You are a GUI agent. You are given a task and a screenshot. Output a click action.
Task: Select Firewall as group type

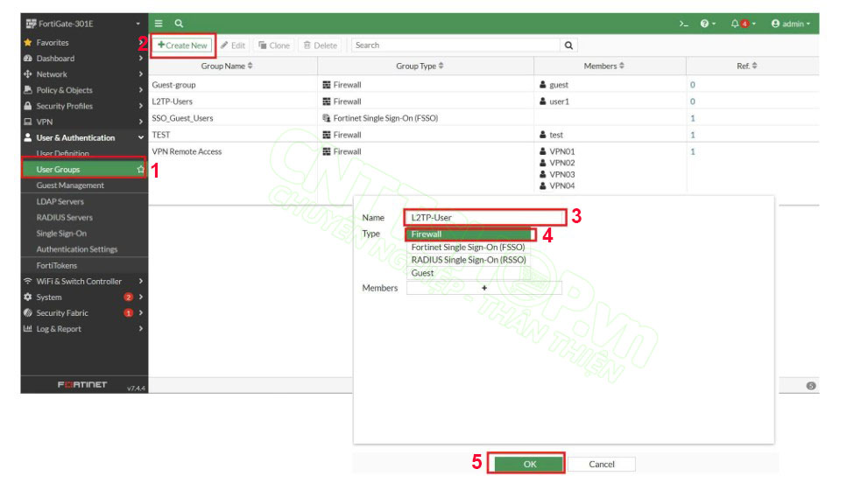tap(470, 234)
